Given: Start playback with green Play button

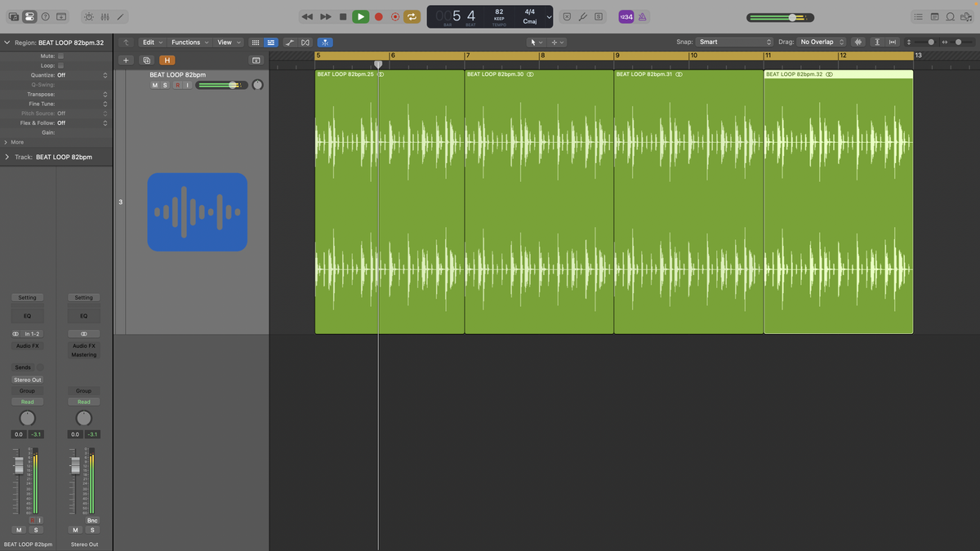Looking at the screenshot, I should point(360,16).
